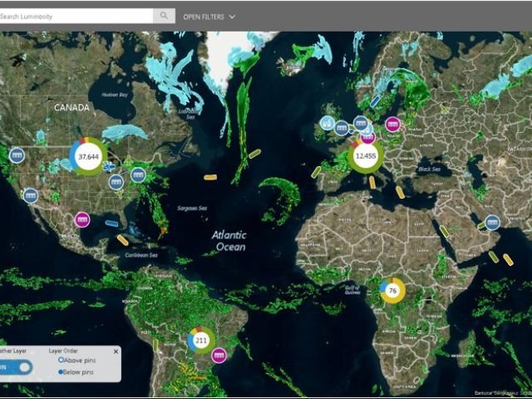Open the 76 cluster in central Africa

tap(392, 290)
